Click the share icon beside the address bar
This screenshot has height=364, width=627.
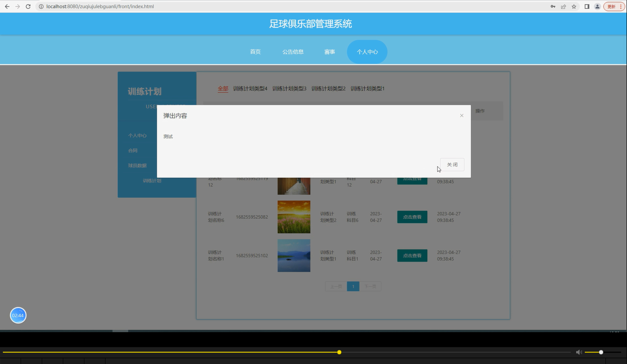pos(563,6)
